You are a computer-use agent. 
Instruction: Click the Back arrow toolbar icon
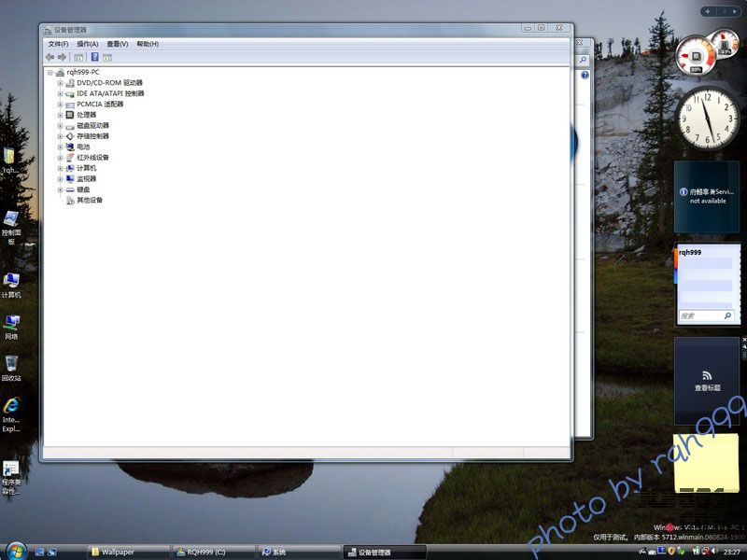[x=49, y=57]
